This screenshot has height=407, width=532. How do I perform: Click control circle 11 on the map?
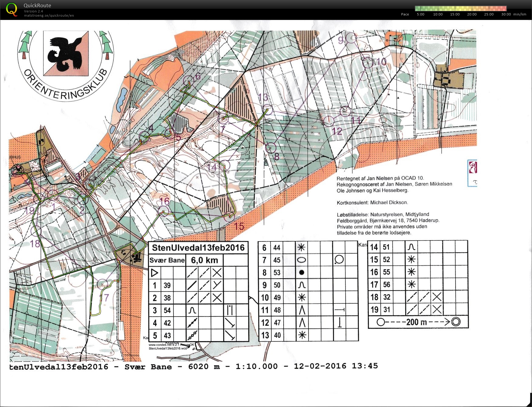pyautogui.click(x=345, y=111)
